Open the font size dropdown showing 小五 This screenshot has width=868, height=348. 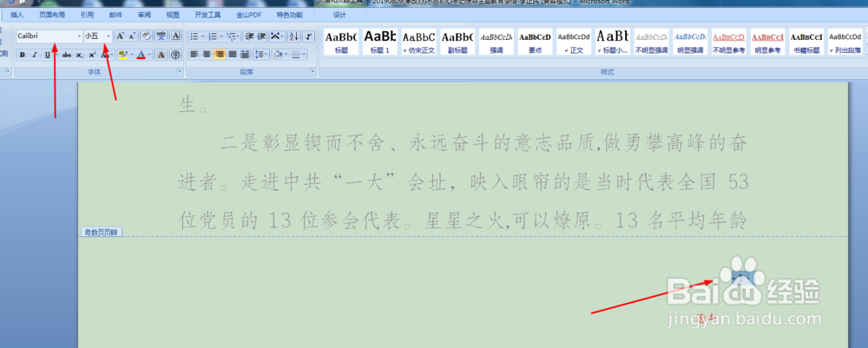click(108, 36)
